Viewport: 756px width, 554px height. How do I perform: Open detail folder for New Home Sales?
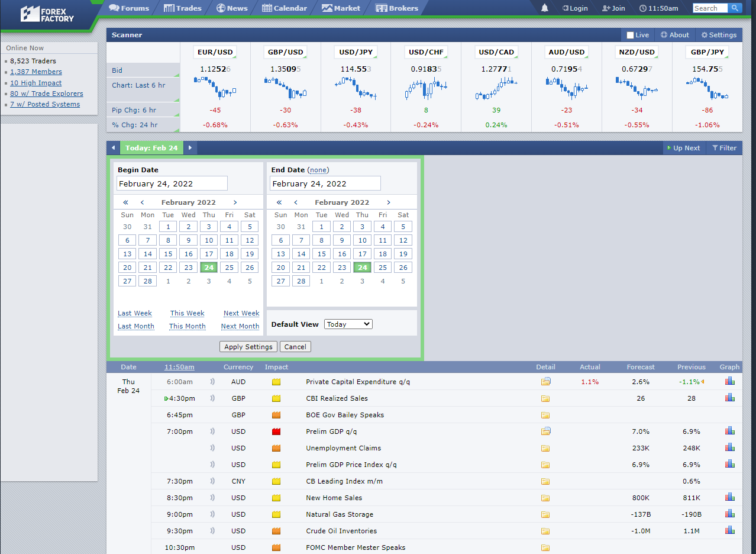[545, 498]
